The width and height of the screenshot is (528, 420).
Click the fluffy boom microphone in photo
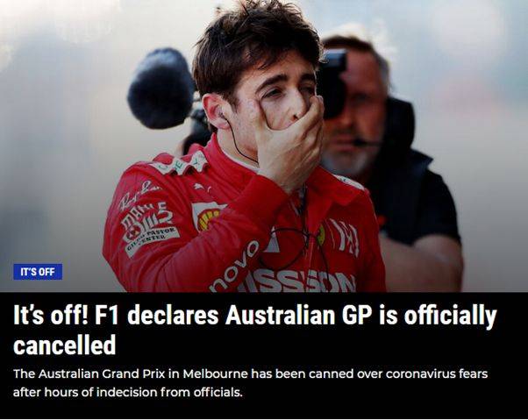161,89
